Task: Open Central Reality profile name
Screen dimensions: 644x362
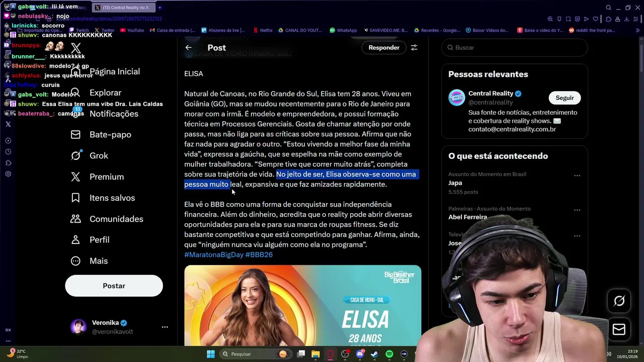Action: click(491, 94)
